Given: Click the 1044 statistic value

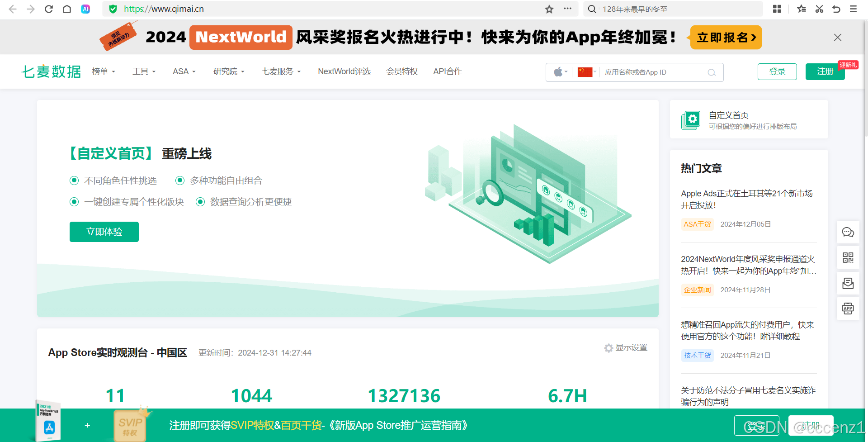Looking at the screenshot, I should point(252,396).
